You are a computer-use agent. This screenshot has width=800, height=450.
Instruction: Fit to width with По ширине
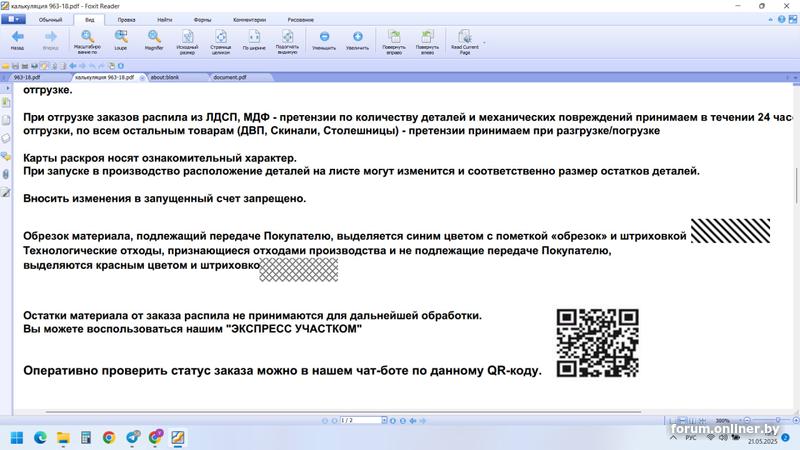(254, 40)
